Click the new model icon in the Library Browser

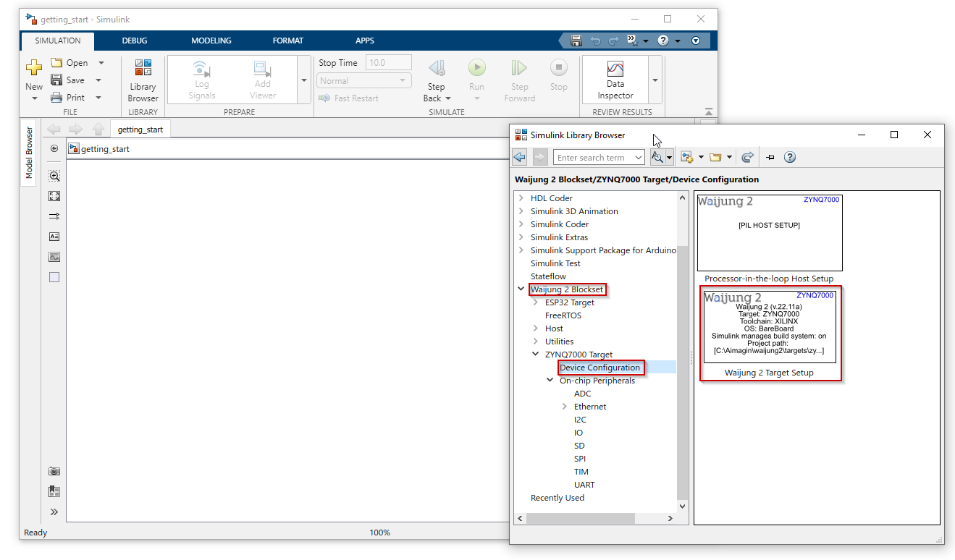pyautogui.click(x=687, y=157)
